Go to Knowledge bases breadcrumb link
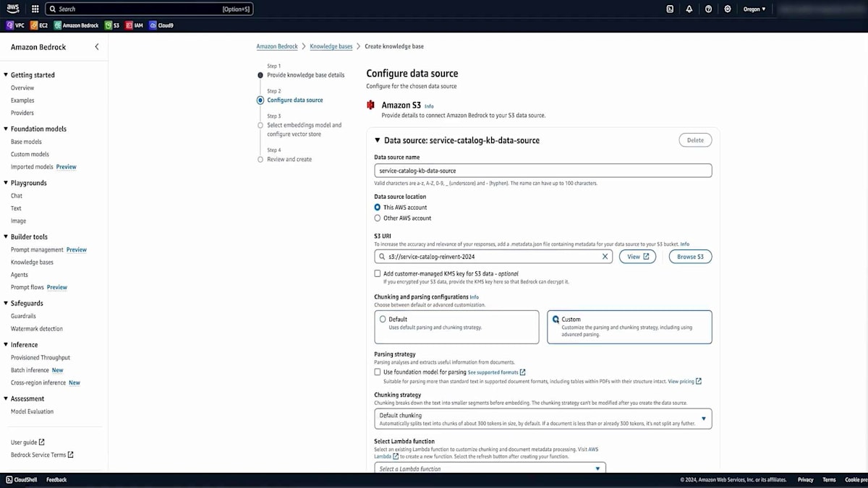The height and width of the screenshot is (488, 868). (331, 46)
